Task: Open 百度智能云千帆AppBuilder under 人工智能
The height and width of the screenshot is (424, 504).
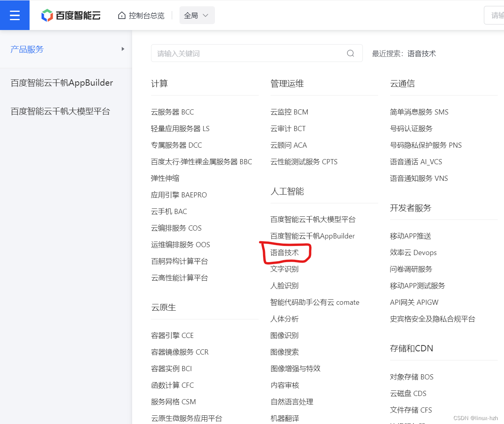Action: pos(313,236)
